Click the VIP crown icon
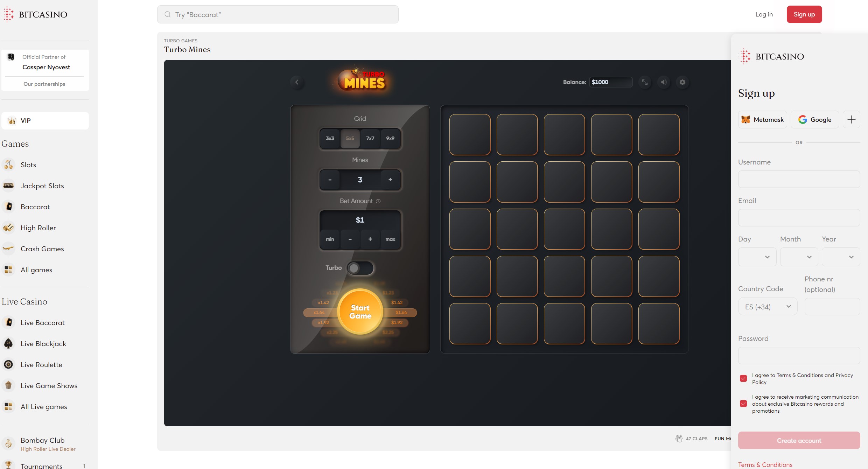This screenshot has height=469, width=868. (x=12, y=120)
